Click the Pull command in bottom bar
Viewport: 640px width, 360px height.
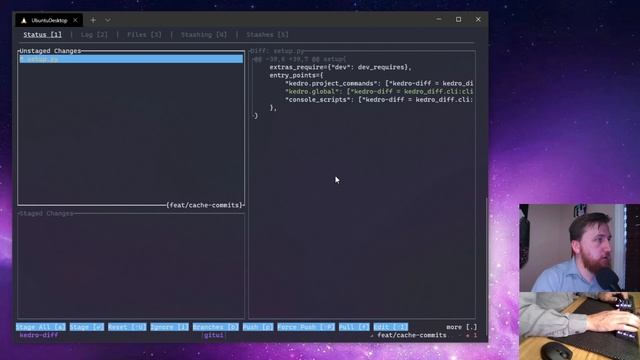click(x=354, y=327)
